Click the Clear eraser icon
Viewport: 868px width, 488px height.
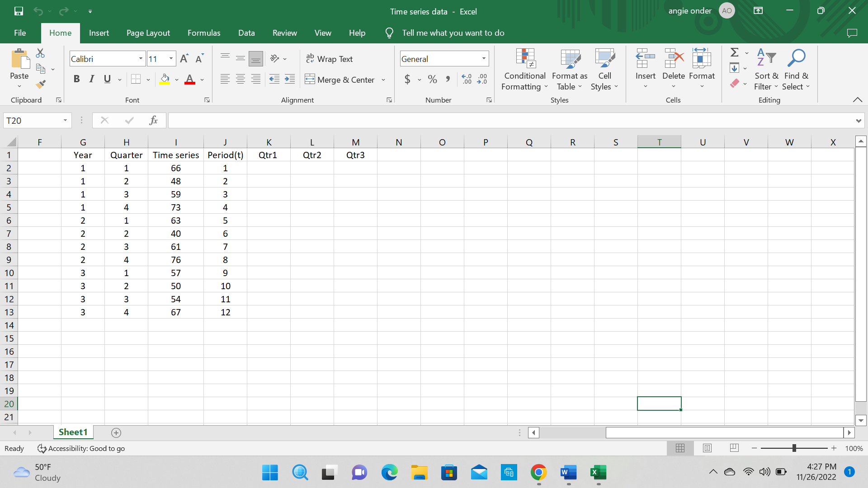click(735, 83)
